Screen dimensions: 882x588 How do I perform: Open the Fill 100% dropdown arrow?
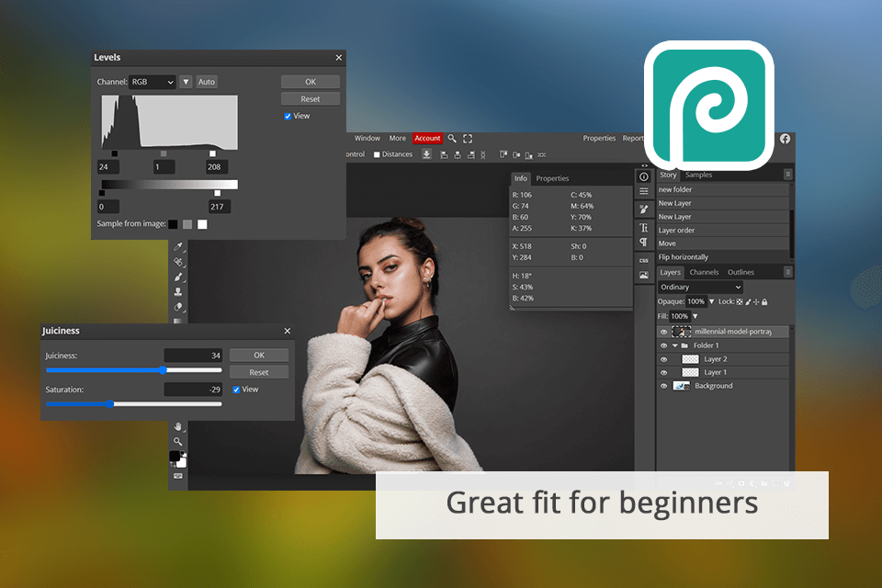[x=695, y=316]
